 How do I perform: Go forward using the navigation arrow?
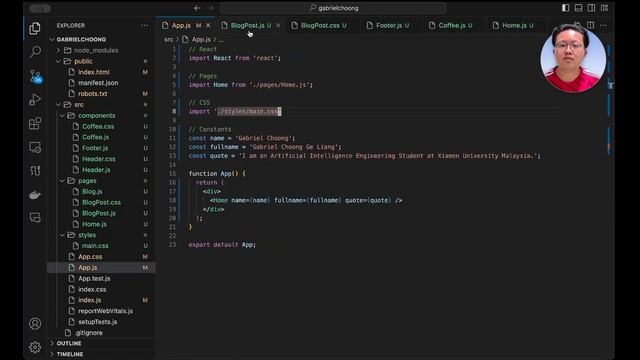point(210,8)
